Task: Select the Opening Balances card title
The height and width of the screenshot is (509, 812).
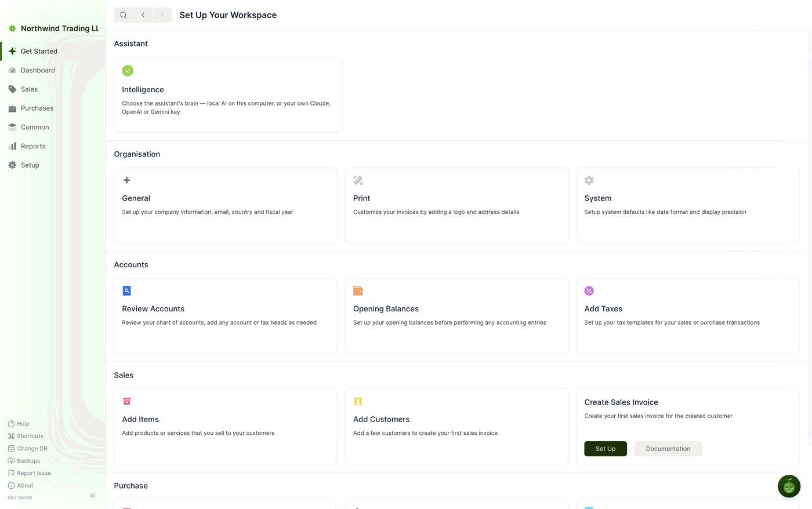Action: [386, 309]
